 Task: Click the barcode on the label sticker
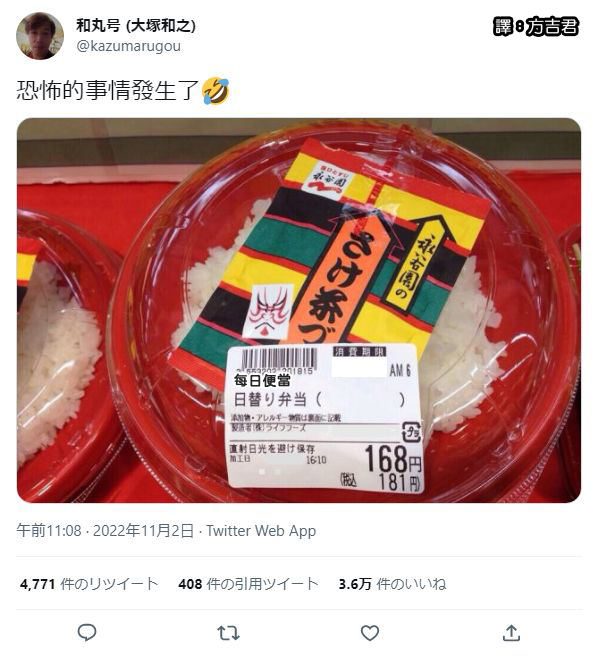click(278, 361)
